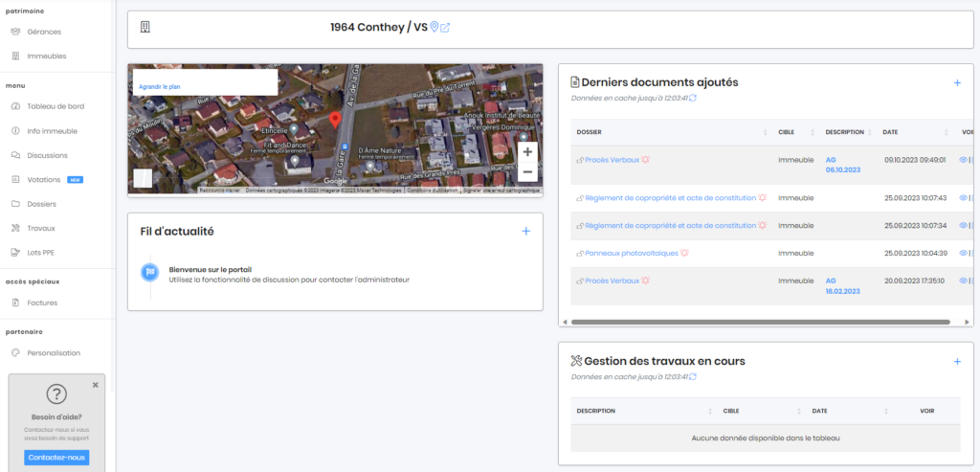Open external link icon next to Conthey address

tap(445, 27)
